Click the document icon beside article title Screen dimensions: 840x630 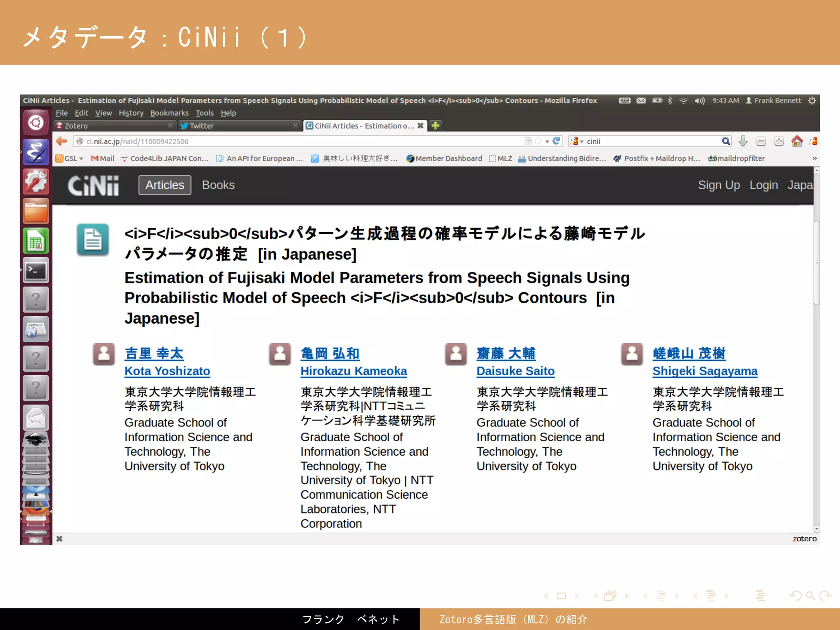point(93,240)
